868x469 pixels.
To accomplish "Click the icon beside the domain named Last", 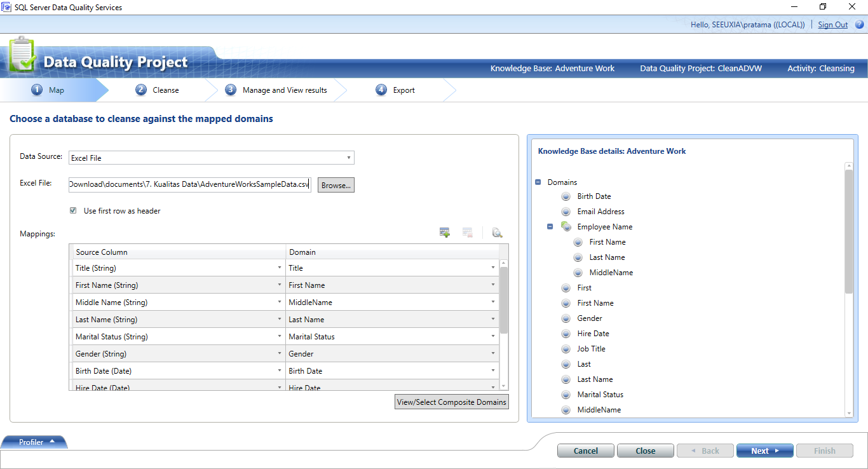I will (x=566, y=364).
